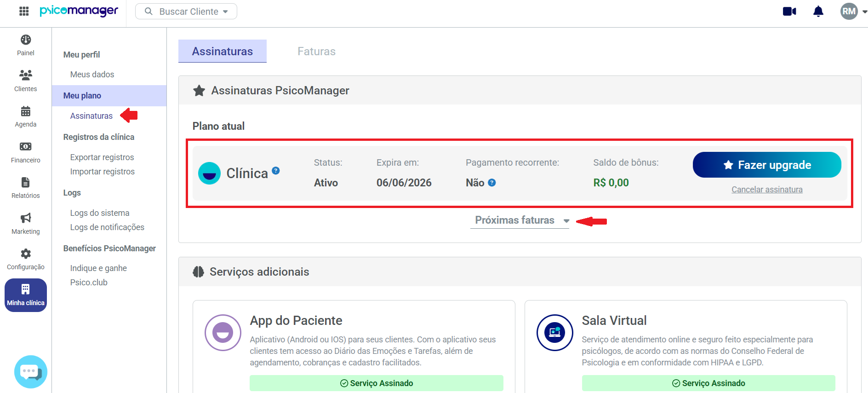Viewport: 868px width, 393px height.
Task: Click the Assinaturas PsicoManager heading
Action: pos(280,91)
